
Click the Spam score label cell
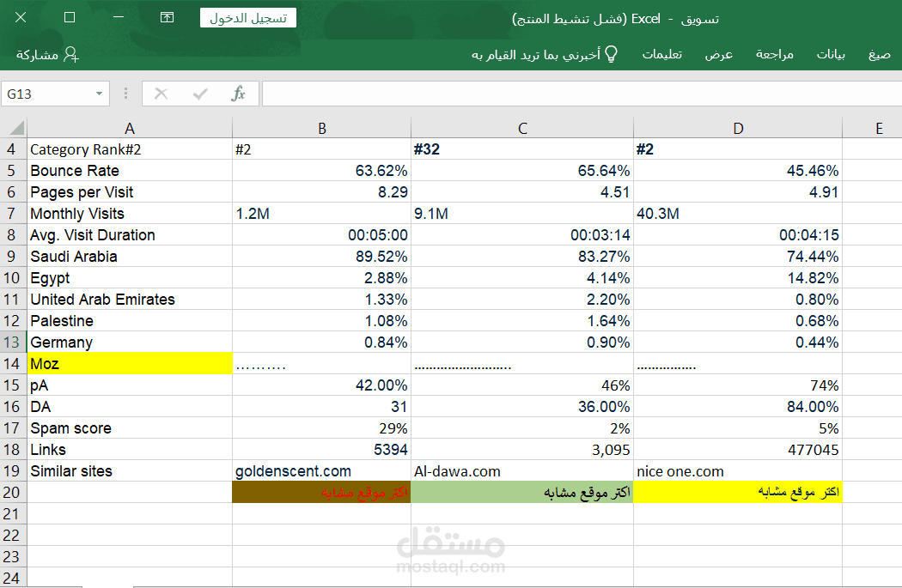[x=130, y=428]
